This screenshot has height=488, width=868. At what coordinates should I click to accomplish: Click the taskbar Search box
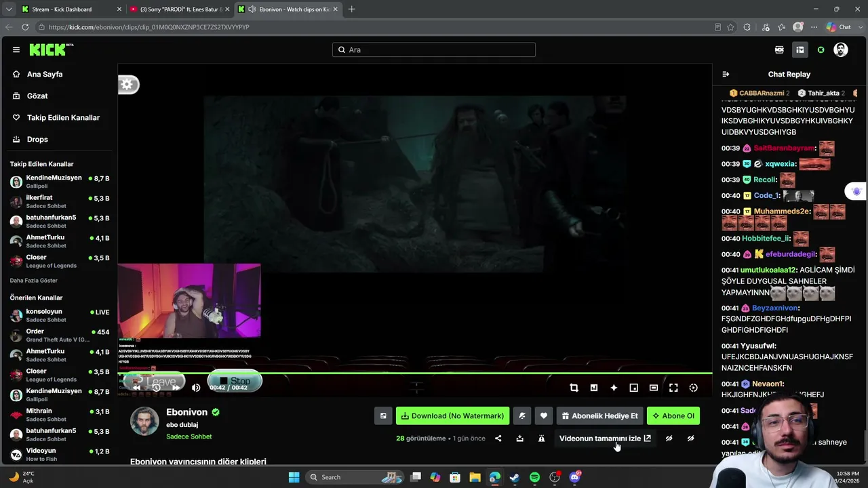click(354, 477)
